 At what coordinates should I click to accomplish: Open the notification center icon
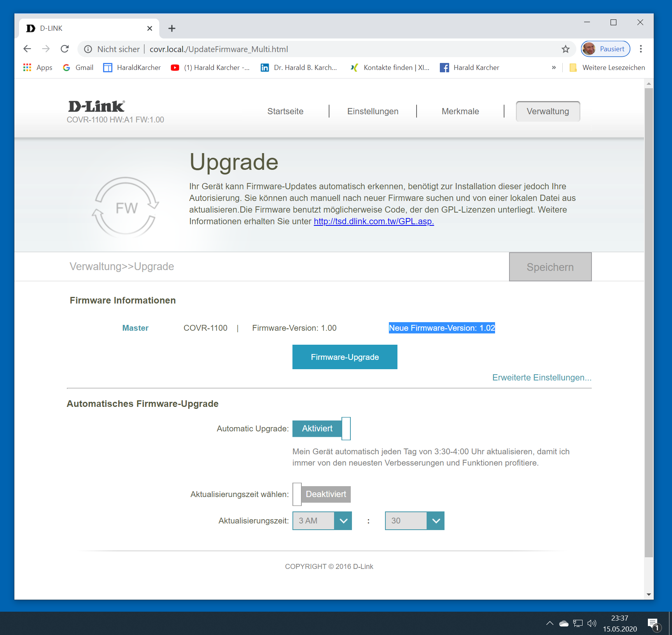pos(654,624)
